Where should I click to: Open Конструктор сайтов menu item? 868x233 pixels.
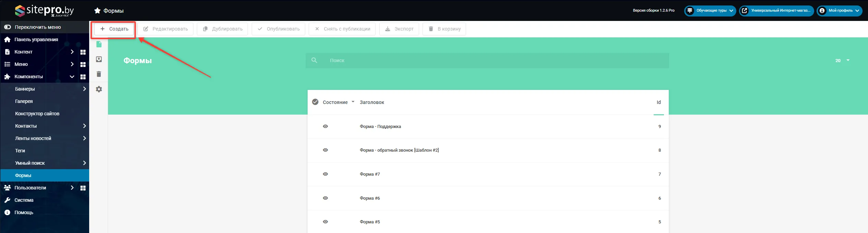(37, 114)
